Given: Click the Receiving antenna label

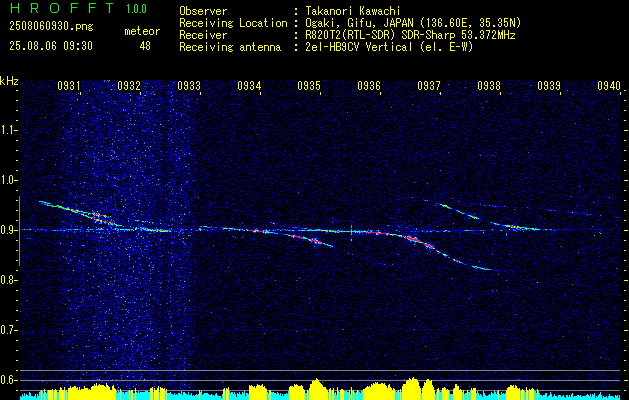Looking at the screenshot, I should point(230,47).
